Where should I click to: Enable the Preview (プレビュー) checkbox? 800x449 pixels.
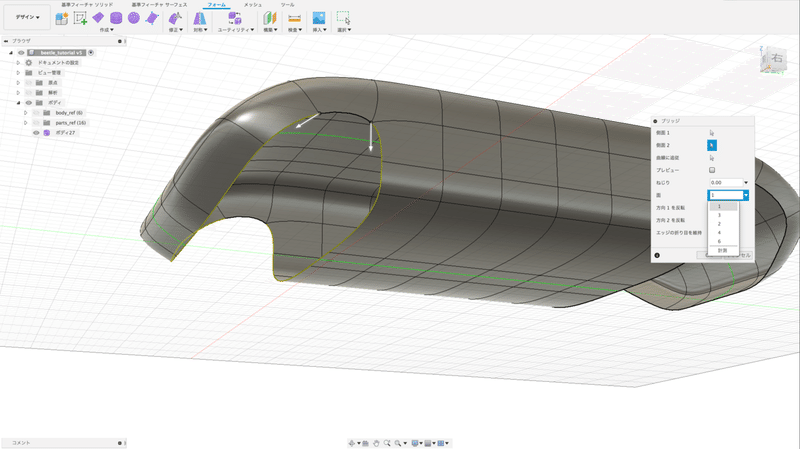point(712,170)
